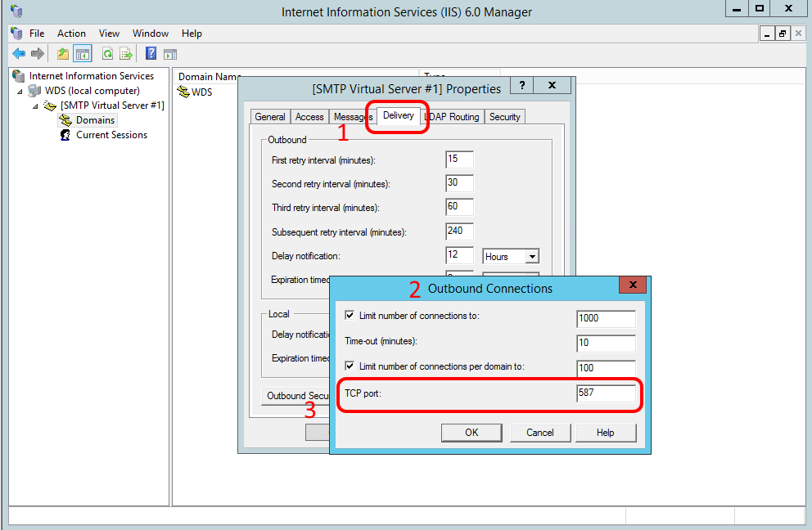
Task: Switch to the LDAP Routing tab
Action: [x=453, y=117]
